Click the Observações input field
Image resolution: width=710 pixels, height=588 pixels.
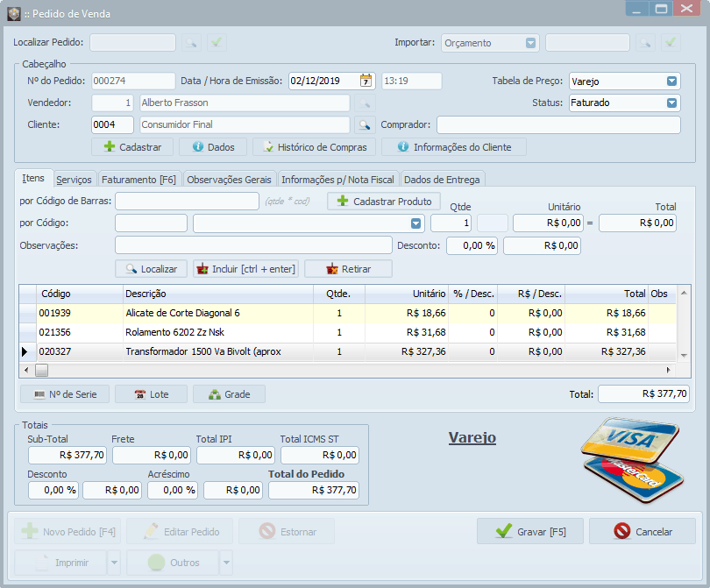click(253, 245)
